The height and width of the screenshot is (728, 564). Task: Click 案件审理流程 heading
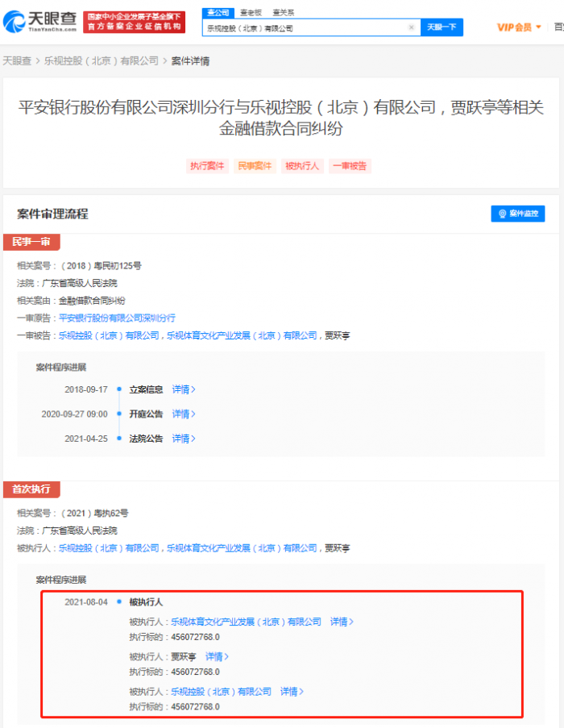52,214
